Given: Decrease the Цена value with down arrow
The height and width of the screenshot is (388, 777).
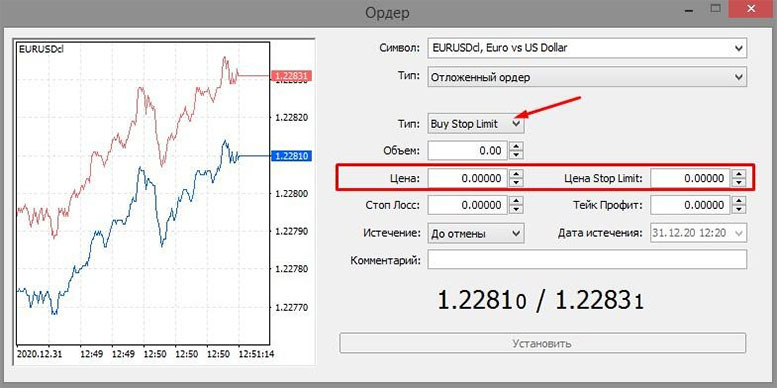Looking at the screenshot, I should [516, 182].
